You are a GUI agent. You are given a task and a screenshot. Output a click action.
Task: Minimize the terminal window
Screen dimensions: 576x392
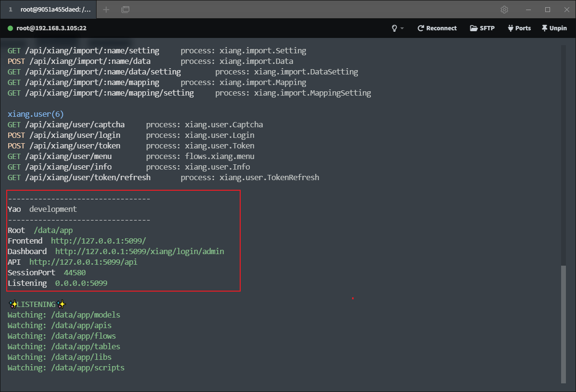coord(528,10)
